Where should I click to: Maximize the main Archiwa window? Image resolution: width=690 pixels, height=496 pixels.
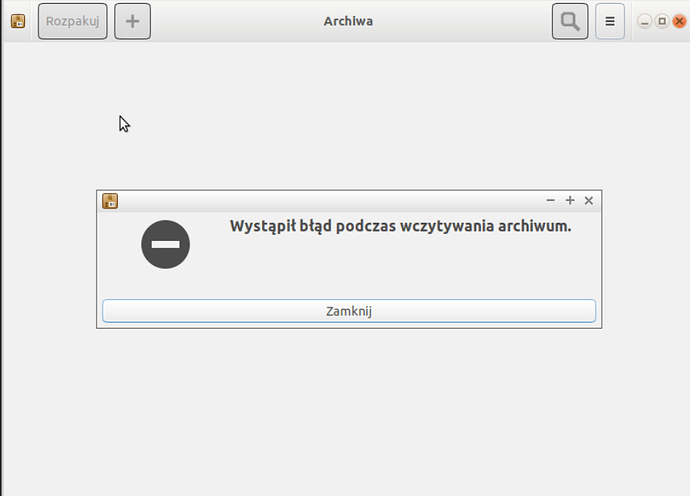(x=661, y=21)
